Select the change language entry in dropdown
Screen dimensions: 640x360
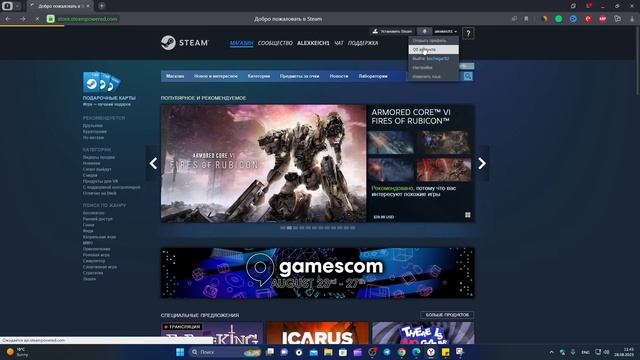[x=433, y=76]
